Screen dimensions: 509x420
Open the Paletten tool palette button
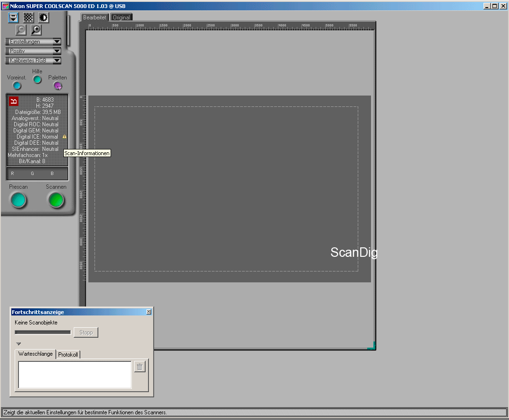(58, 86)
